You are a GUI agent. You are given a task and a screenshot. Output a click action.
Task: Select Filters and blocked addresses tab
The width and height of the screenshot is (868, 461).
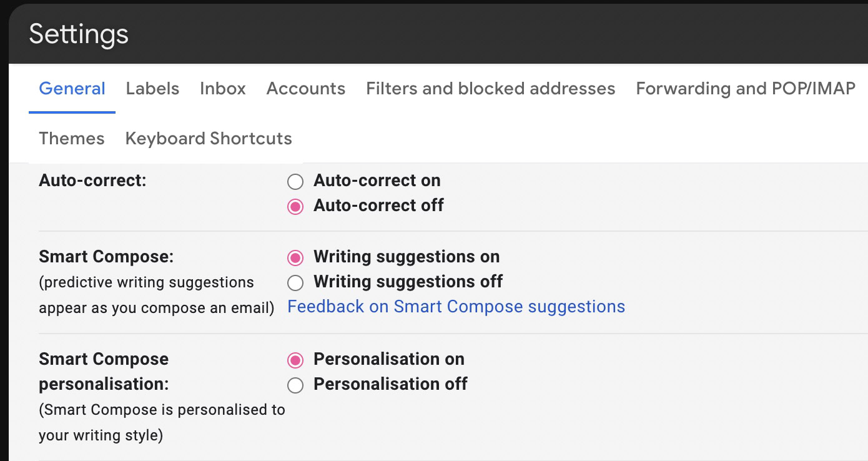tap(491, 89)
